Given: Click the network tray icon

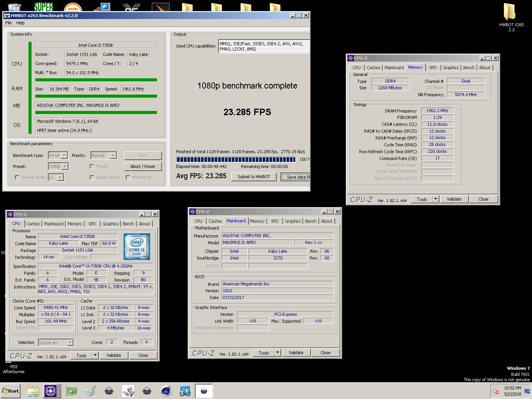Looking at the screenshot, I should 527,391.
